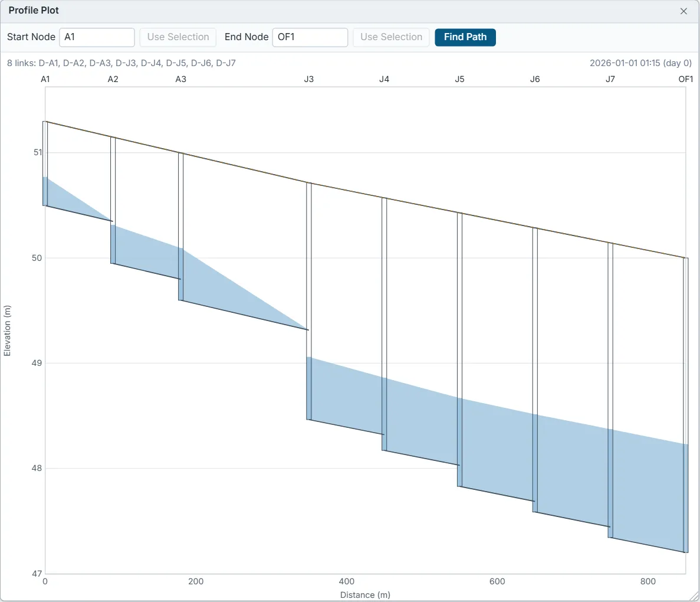The width and height of the screenshot is (700, 602).
Task: Click the End Node label
Action: point(247,37)
